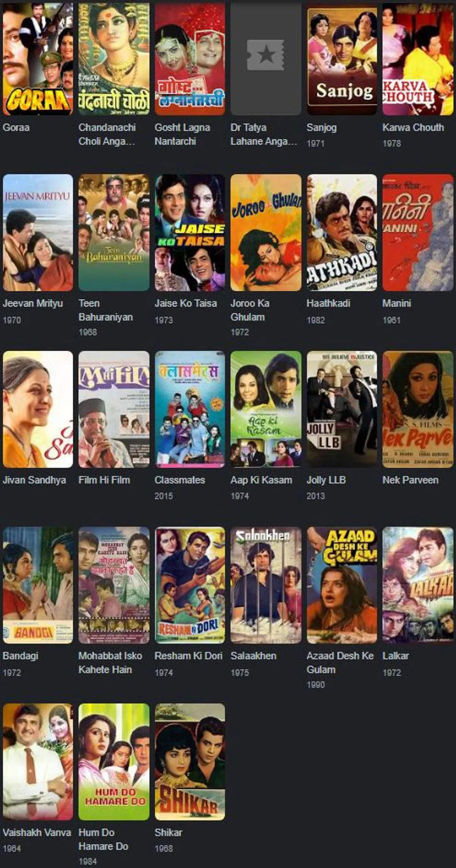The image size is (456, 868).
Task: Open the Jivan Sandhya poster
Action: coord(37,409)
